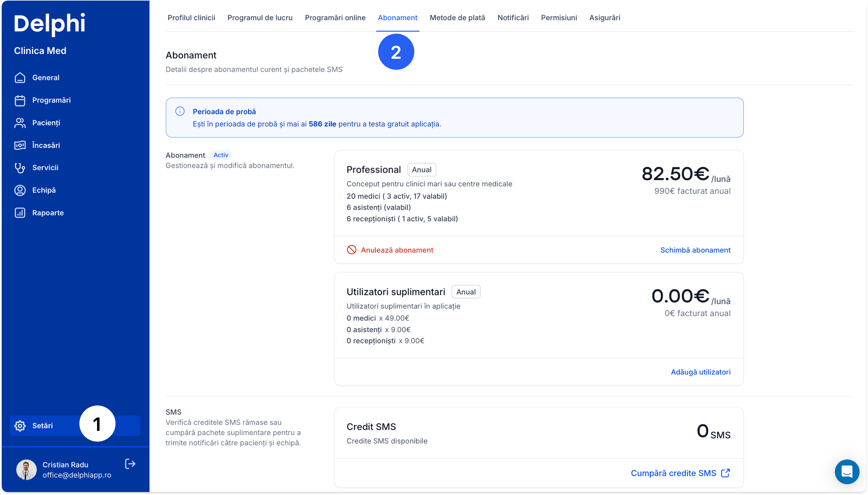The width and height of the screenshot is (868, 495).
Task: Switch to Profilul clinicii tab
Action: (191, 18)
